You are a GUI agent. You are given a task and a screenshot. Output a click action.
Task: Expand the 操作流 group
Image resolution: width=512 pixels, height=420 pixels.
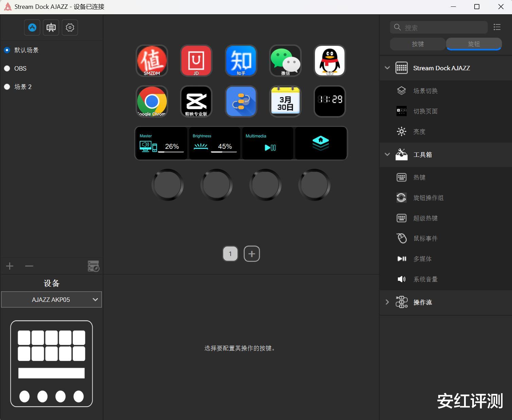point(387,302)
